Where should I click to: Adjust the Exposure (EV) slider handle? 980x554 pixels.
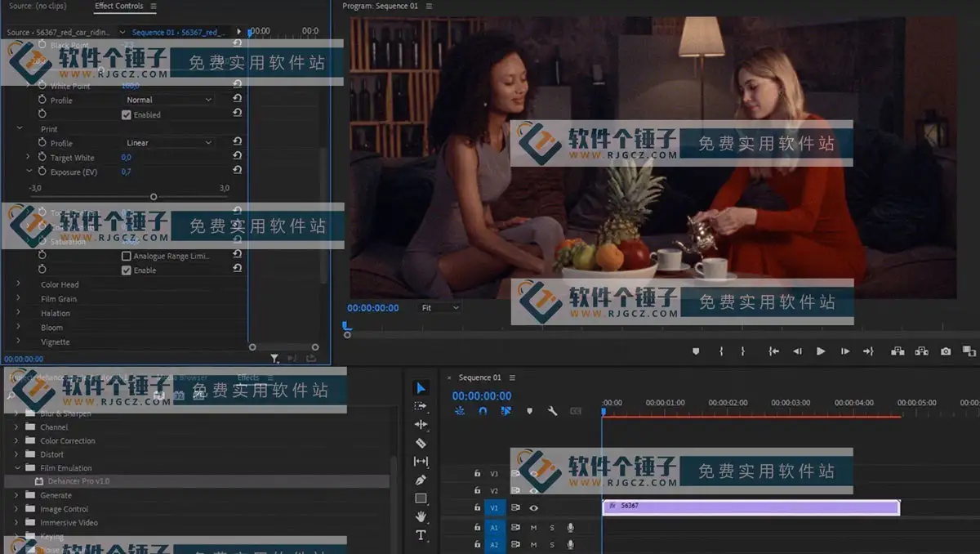coord(154,197)
